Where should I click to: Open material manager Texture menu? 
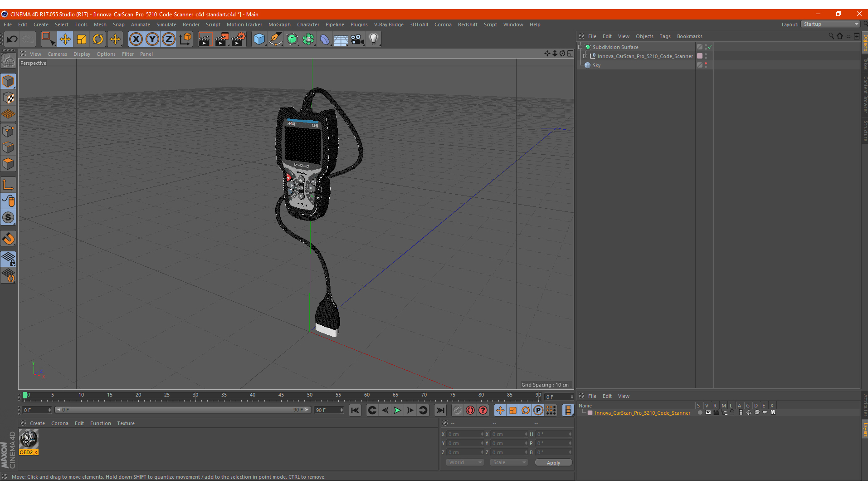126,423
